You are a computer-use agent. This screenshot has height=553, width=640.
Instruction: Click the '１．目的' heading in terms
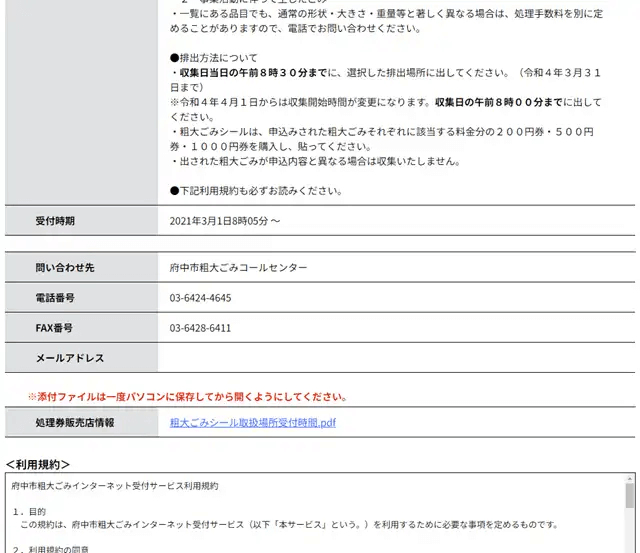(29, 511)
